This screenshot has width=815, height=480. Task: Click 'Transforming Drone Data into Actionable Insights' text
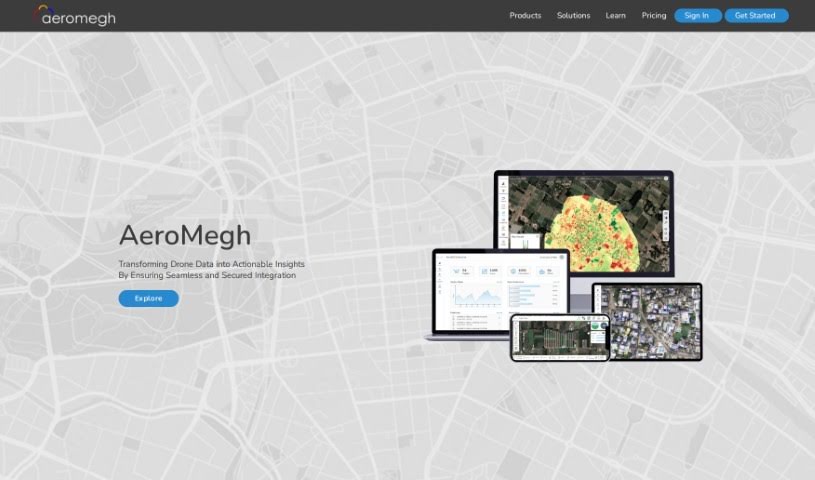click(212, 264)
